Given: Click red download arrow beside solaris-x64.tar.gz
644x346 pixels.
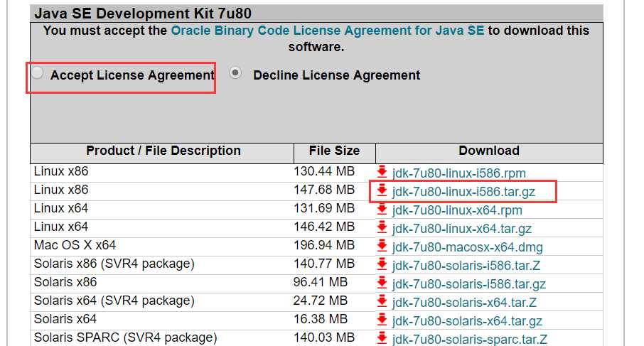Looking at the screenshot, I should pos(382,319).
